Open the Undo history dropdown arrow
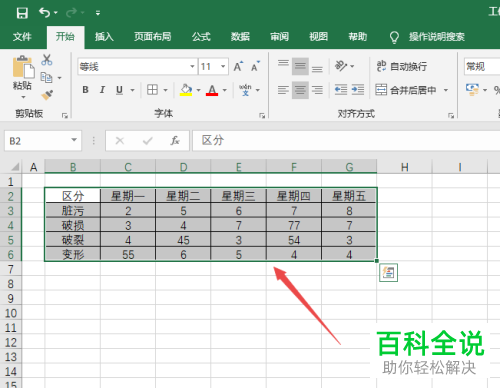 coord(56,13)
